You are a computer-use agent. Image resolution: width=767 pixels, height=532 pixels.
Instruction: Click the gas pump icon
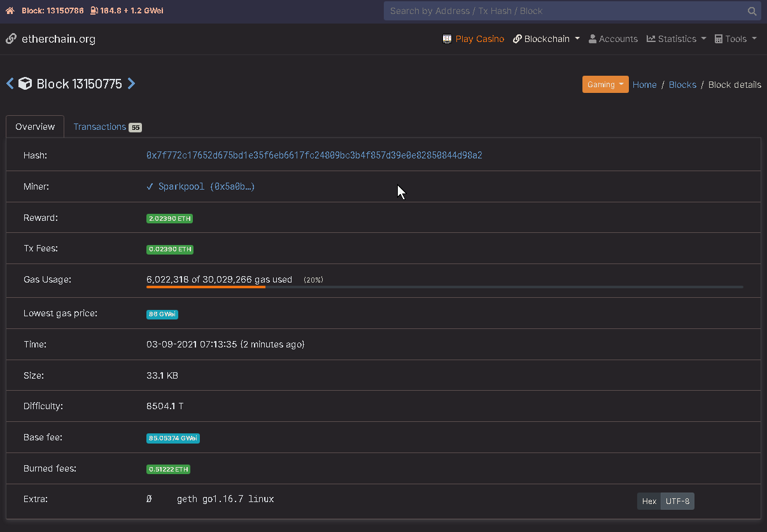(x=94, y=11)
